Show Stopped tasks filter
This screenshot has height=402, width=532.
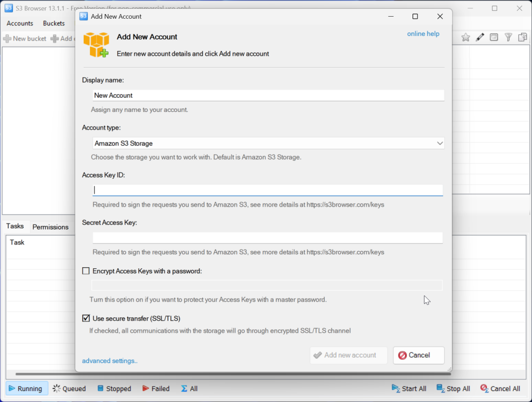113,388
